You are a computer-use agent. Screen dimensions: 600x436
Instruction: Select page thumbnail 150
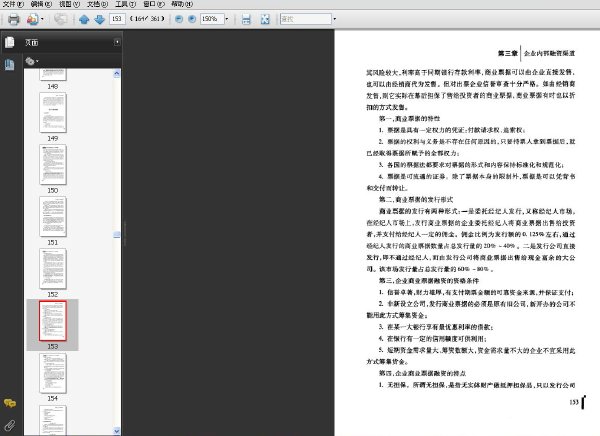click(53, 165)
